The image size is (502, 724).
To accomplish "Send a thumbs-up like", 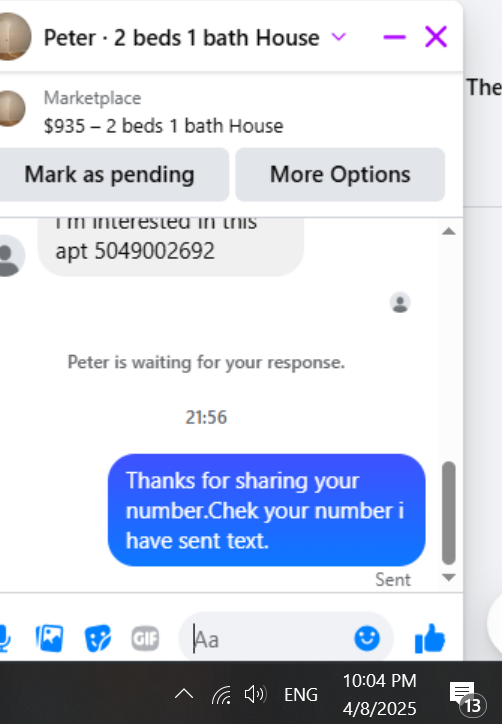I will point(430,639).
